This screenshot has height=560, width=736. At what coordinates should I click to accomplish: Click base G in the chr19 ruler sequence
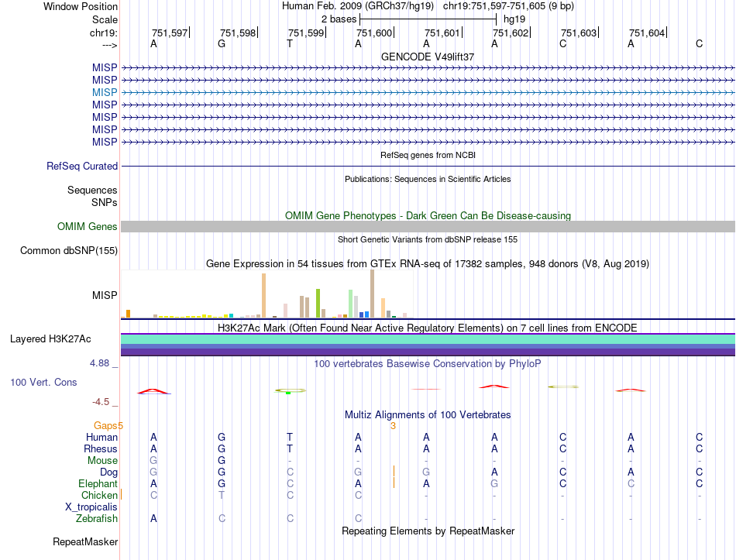point(222,43)
